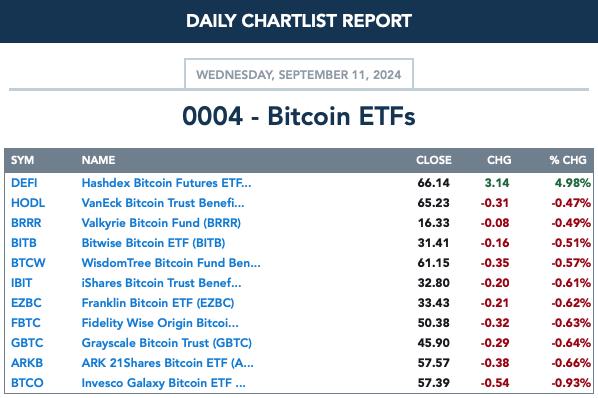Screen dimensions: 598x398
Task: Open the Grayscale Bitcoin Trust (GBTC) link
Action: click(x=167, y=343)
